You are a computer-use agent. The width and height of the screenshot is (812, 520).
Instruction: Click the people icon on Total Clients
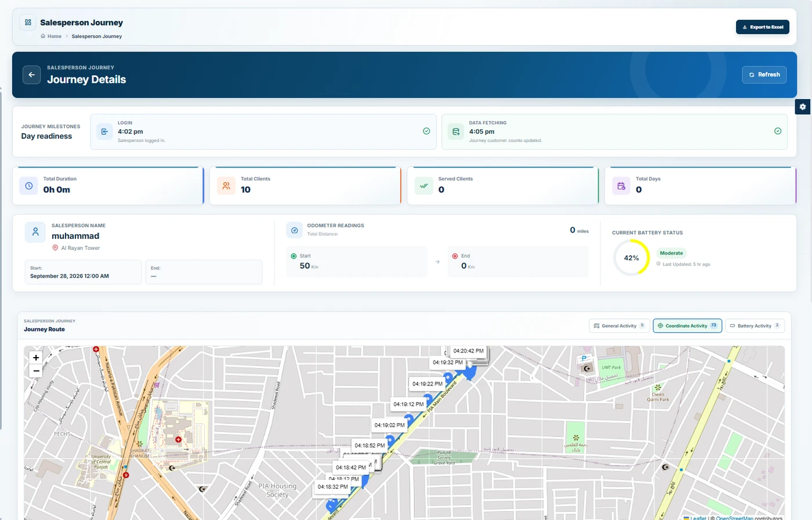click(x=226, y=186)
